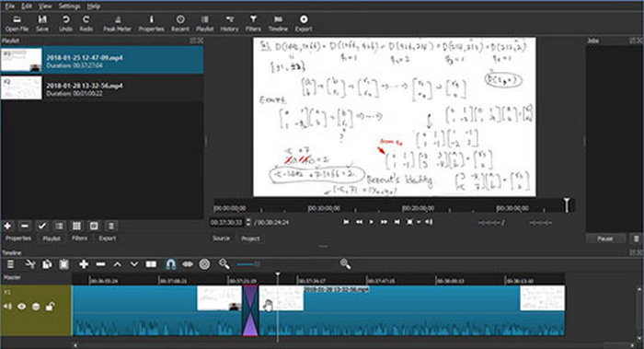Screen dimensions: 644x349
Task: Click the Open File toolbar icon
Action: coord(17,23)
